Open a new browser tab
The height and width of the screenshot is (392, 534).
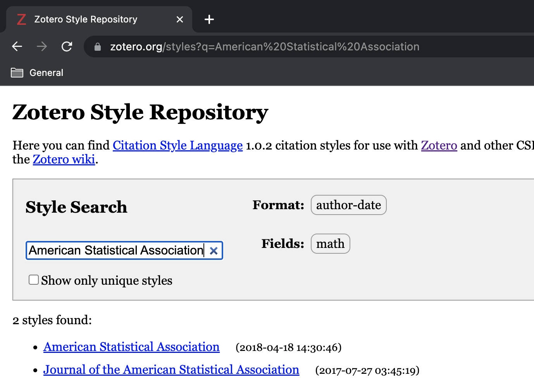click(209, 19)
